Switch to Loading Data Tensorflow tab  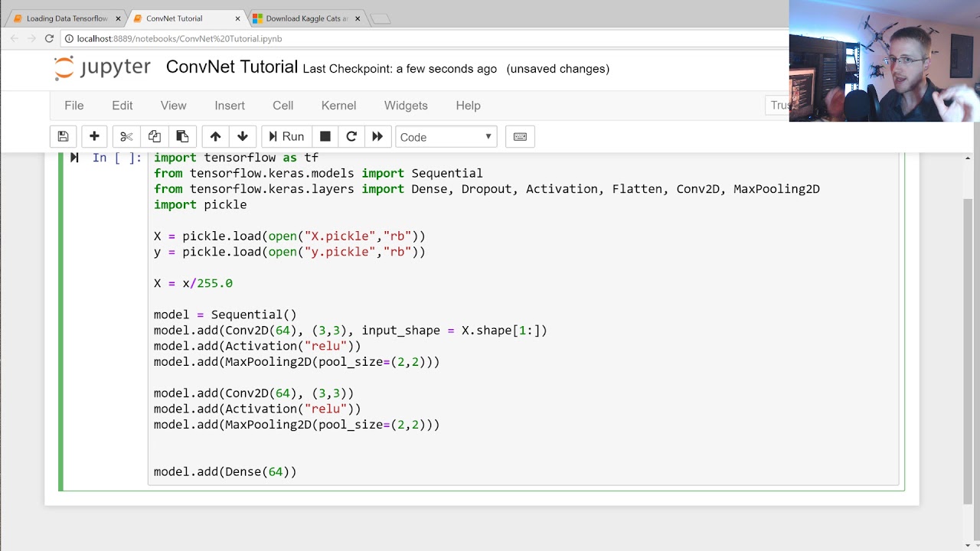(x=66, y=18)
